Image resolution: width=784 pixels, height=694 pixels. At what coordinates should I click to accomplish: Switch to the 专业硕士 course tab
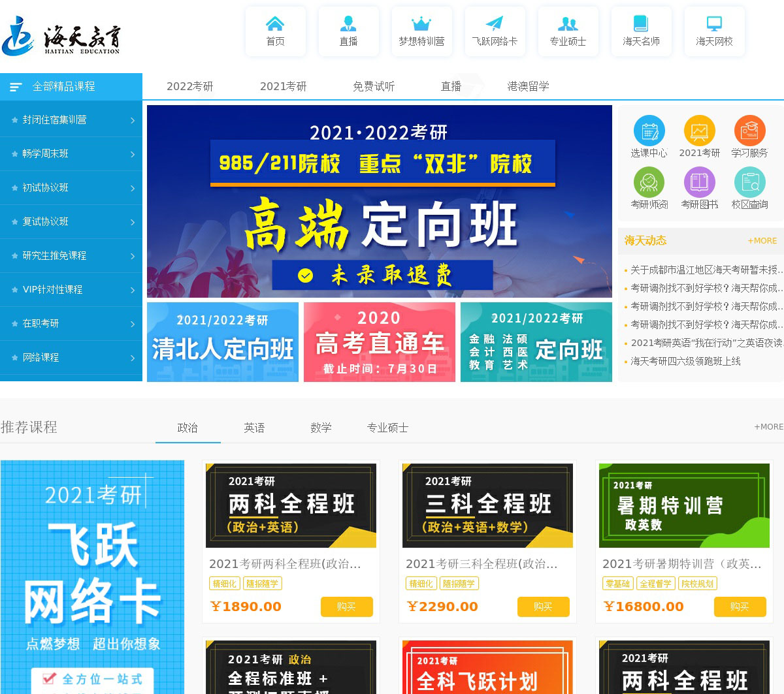387,428
